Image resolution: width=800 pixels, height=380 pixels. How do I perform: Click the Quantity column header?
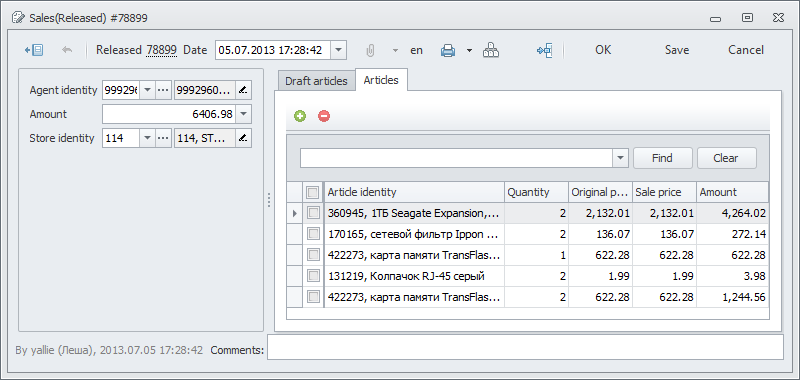[x=536, y=192]
